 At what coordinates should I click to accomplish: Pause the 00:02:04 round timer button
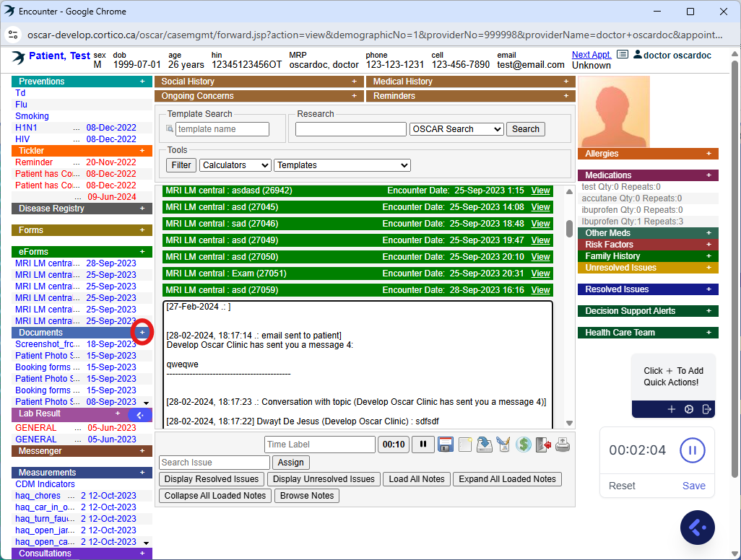(x=692, y=450)
